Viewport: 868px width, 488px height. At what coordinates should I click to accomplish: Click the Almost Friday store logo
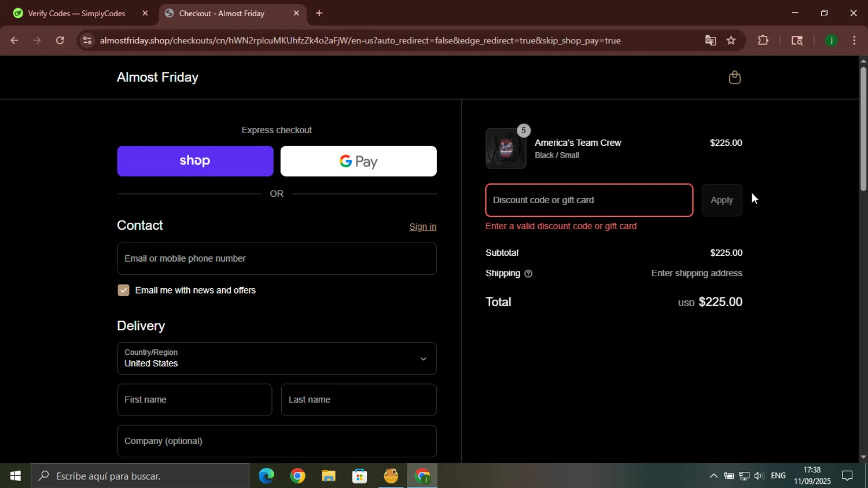pos(157,78)
